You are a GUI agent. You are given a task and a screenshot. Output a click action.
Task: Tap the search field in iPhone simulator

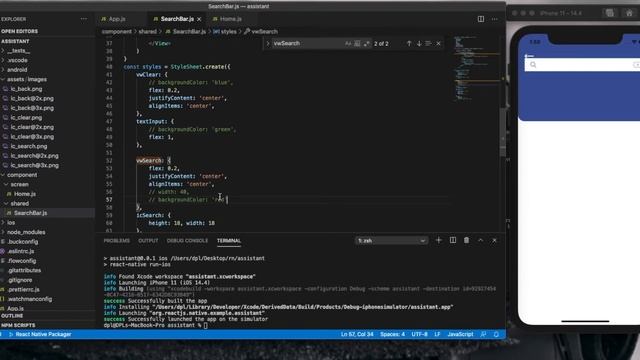coord(582,65)
